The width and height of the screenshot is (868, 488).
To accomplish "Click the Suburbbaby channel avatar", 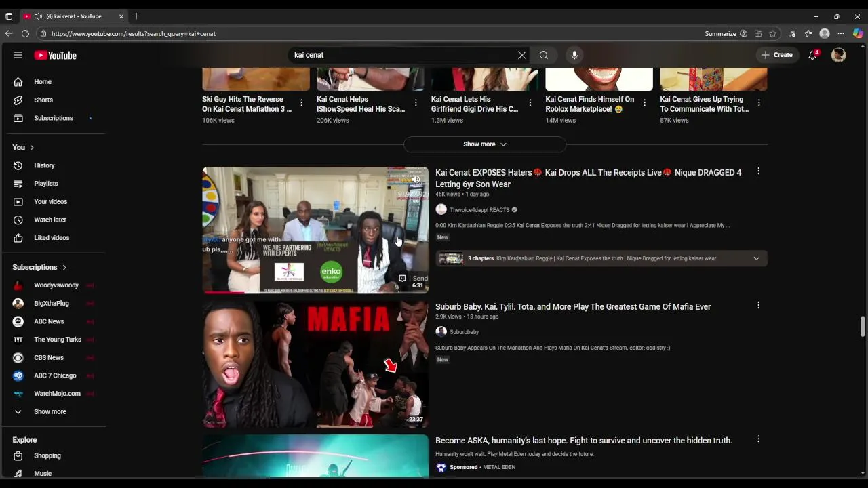I will click(441, 332).
